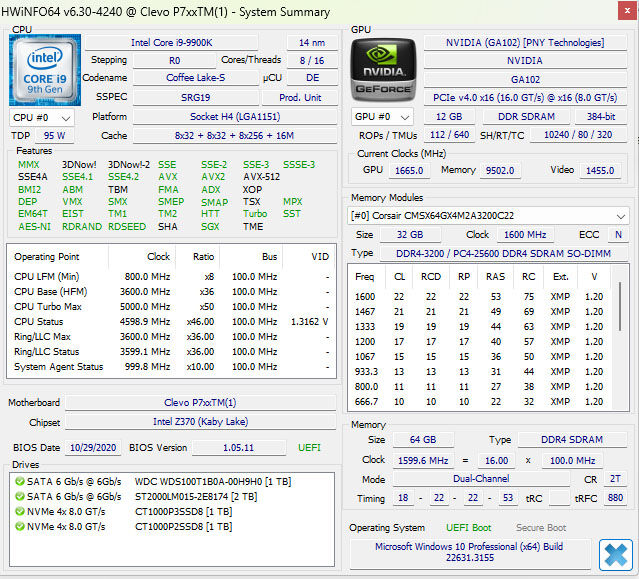Click the 10240 / 80 / 320 value
The image size is (639, 579).
pyautogui.click(x=578, y=135)
